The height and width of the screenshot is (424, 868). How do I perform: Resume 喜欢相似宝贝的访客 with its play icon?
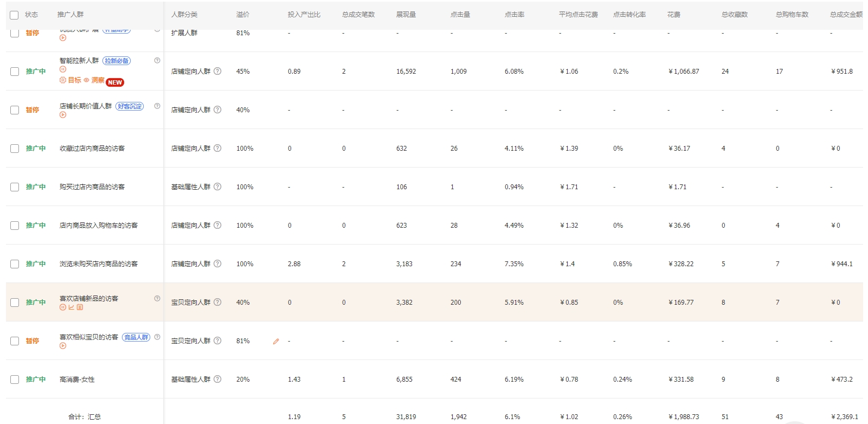tap(63, 346)
